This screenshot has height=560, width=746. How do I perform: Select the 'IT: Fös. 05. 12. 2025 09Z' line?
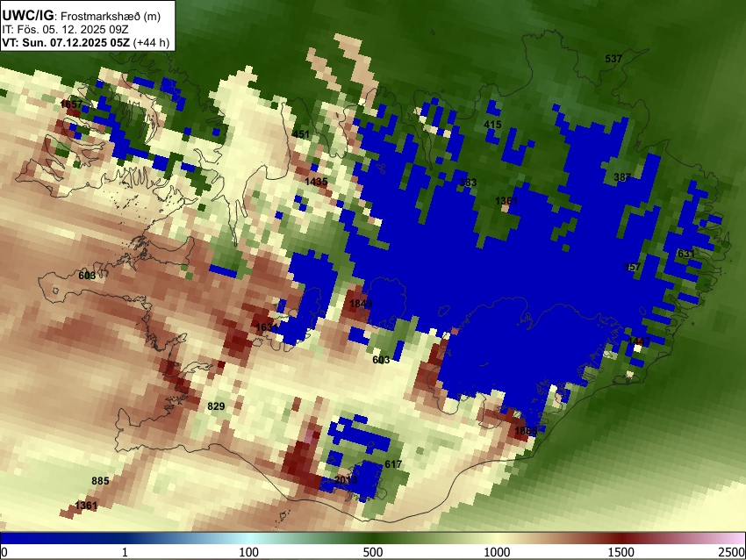coord(65,30)
